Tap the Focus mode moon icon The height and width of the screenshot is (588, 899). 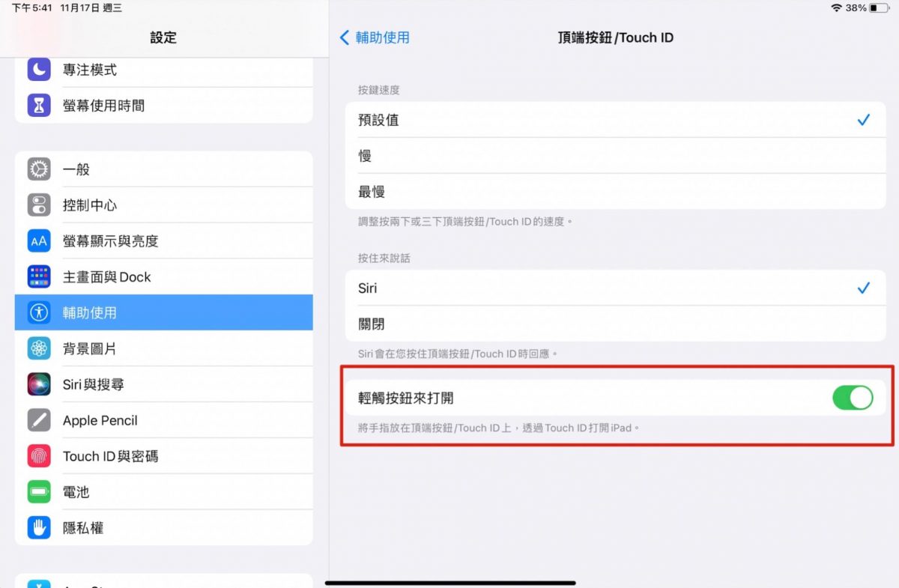point(39,70)
